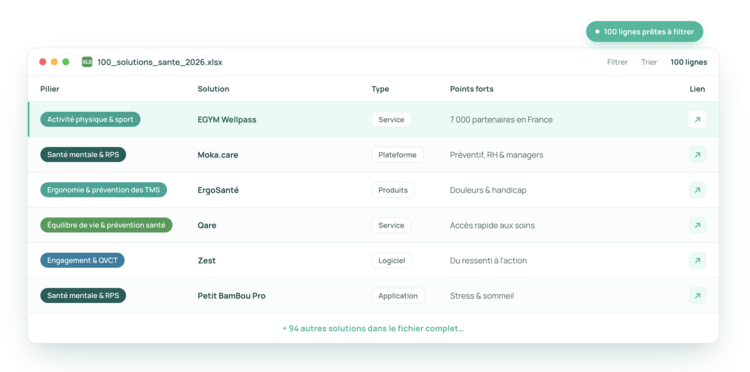The height and width of the screenshot is (372, 750).
Task: Click '7 000 partenaires en France' text
Action: (501, 120)
